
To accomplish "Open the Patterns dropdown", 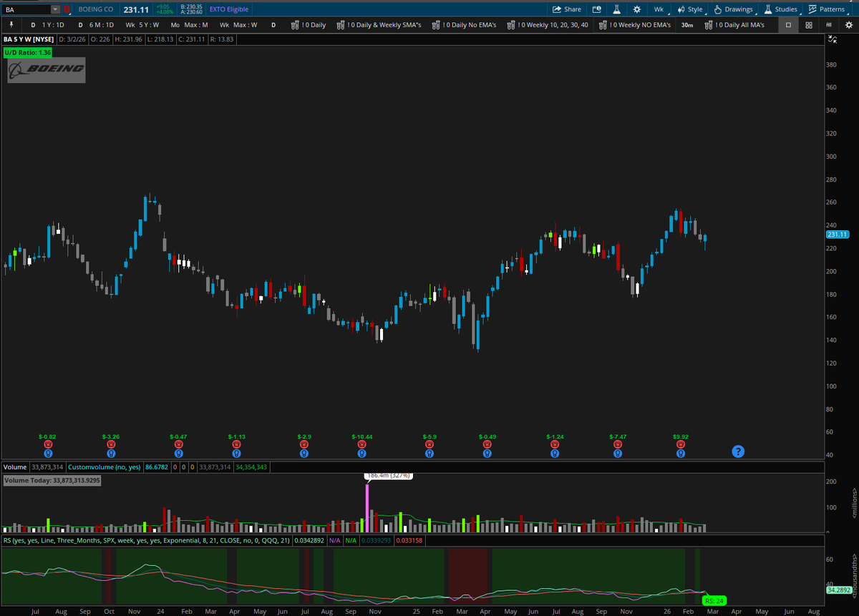I will 826,9.
